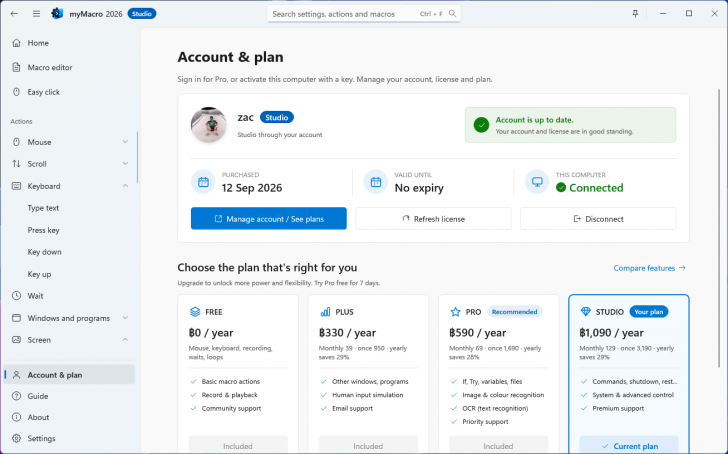Click the Valid until calendar icon
Screen dimensions: 728x454
(x=376, y=182)
